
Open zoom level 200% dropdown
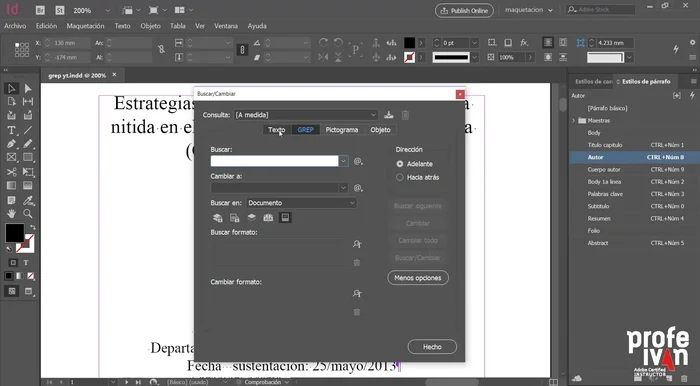(x=107, y=10)
